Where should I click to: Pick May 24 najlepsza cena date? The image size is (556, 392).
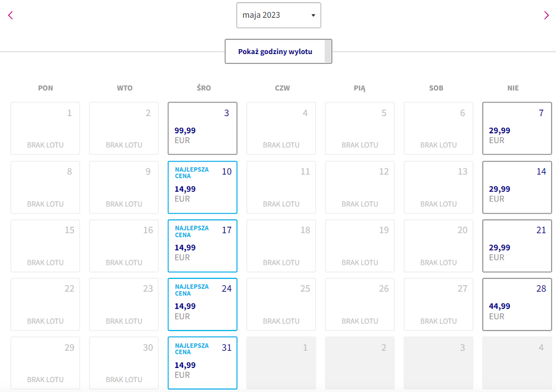(203, 304)
